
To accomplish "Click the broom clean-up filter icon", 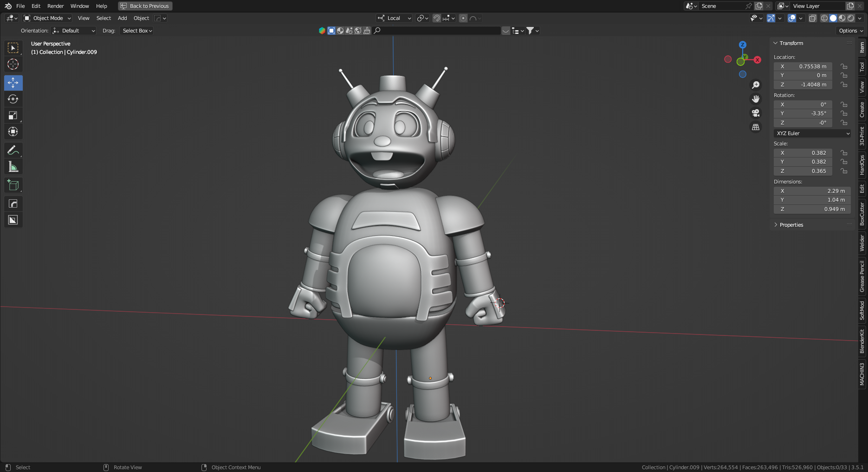I will click(367, 31).
